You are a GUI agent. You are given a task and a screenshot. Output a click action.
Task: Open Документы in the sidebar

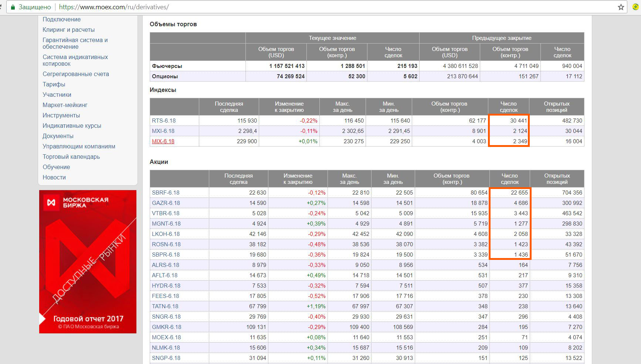(58, 136)
